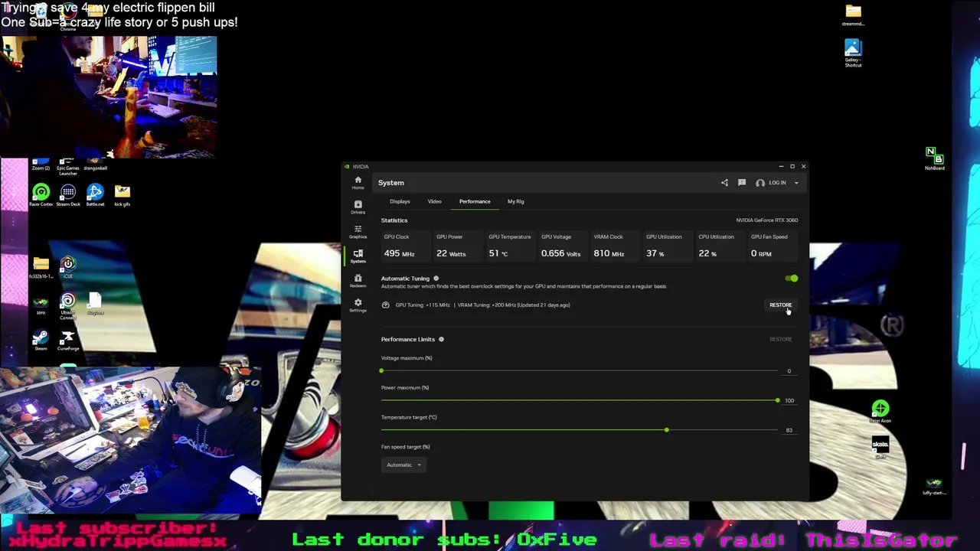The width and height of the screenshot is (980, 551).
Task: Open Razer Cortex desktop shortcut
Action: pos(41,194)
